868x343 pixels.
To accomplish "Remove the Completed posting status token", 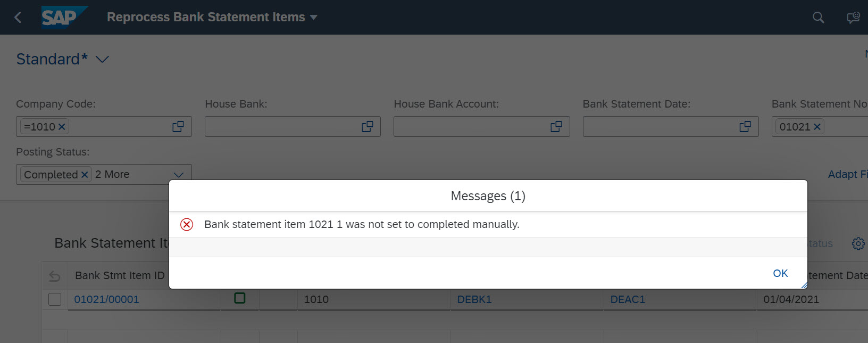I will click(85, 175).
